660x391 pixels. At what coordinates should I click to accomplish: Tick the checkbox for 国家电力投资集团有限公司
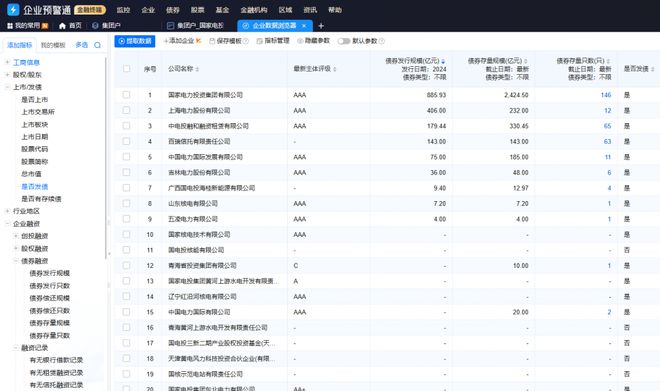tap(126, 95)
